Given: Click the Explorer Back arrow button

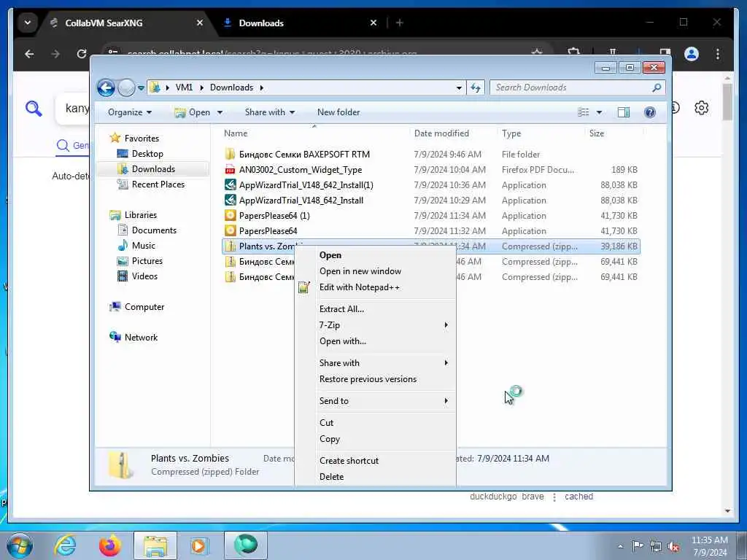Looking at the screenshot, I should point(106,87).
